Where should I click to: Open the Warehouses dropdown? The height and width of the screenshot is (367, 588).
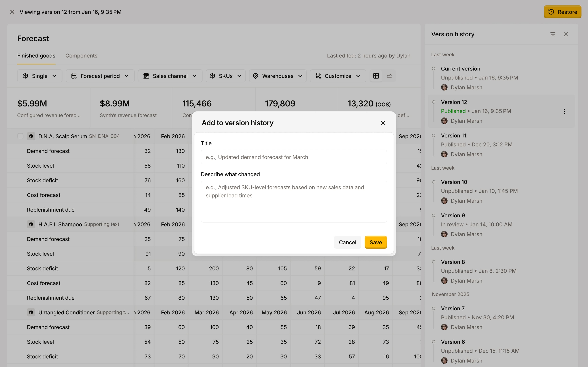pos(277,76)
